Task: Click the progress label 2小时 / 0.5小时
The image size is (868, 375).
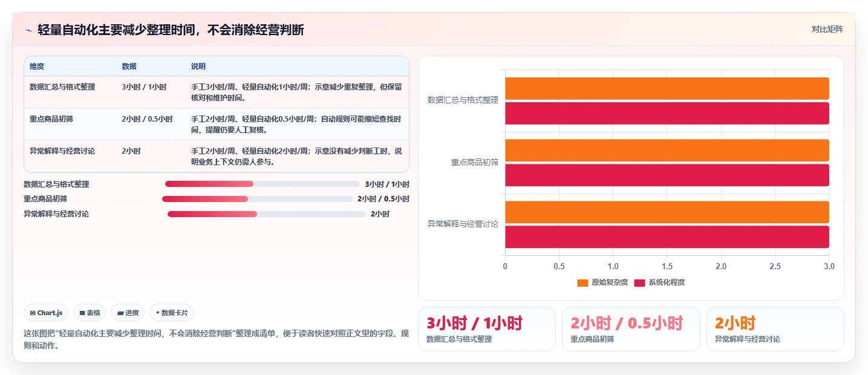Action: tap(383, 199)
